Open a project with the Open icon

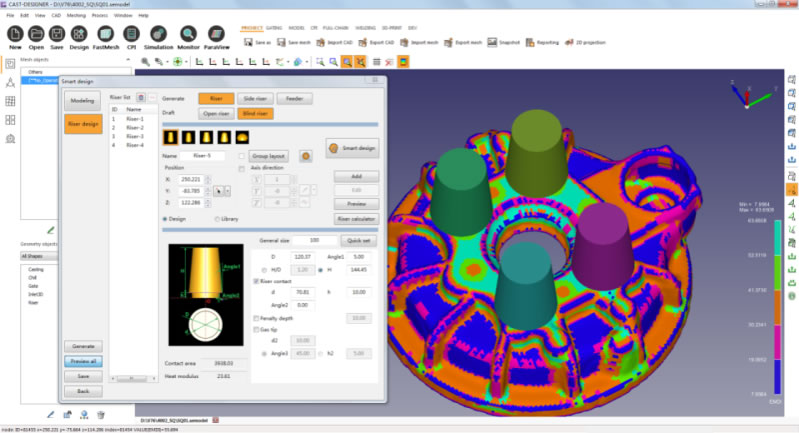click(36, 34)
